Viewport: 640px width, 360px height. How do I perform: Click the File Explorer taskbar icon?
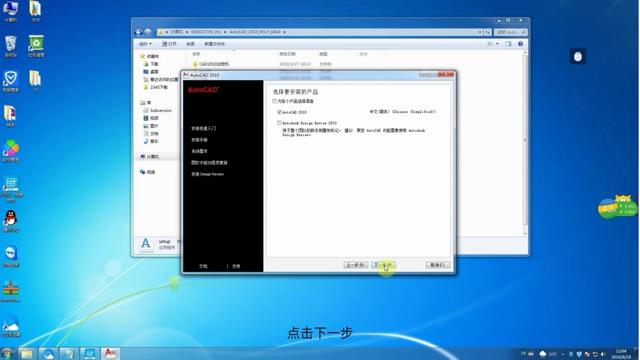point(27,353)
